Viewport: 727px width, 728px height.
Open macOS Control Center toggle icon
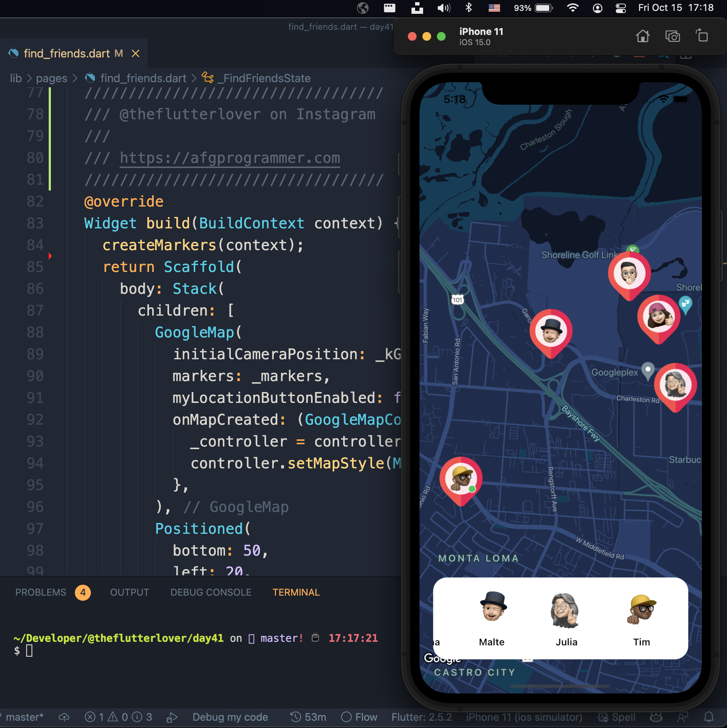[620, 8]
